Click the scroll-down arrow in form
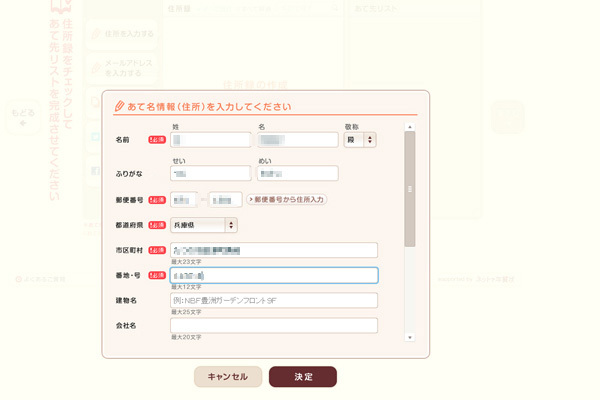Image resolution: width=600 pixels, height=400 pixels. click(409, 338)
